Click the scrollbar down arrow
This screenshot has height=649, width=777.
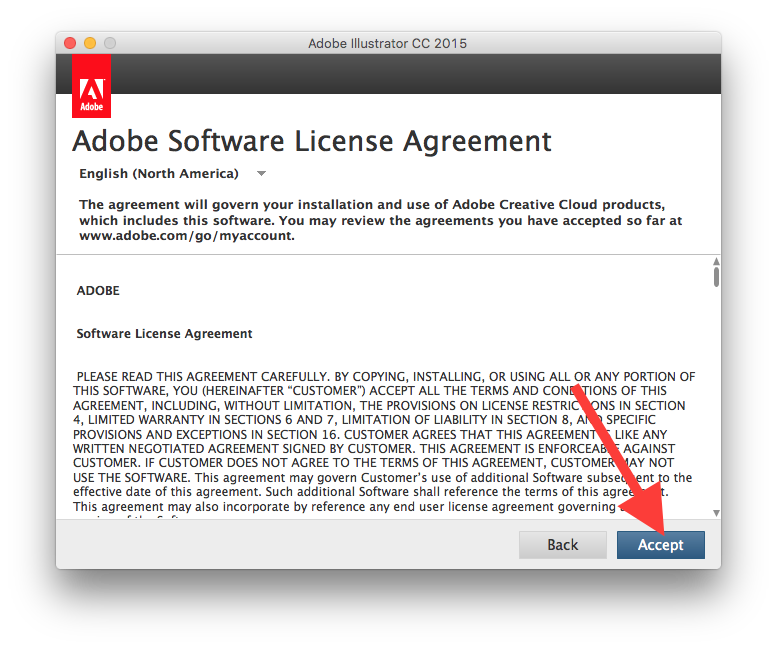[x=716, y=513]
